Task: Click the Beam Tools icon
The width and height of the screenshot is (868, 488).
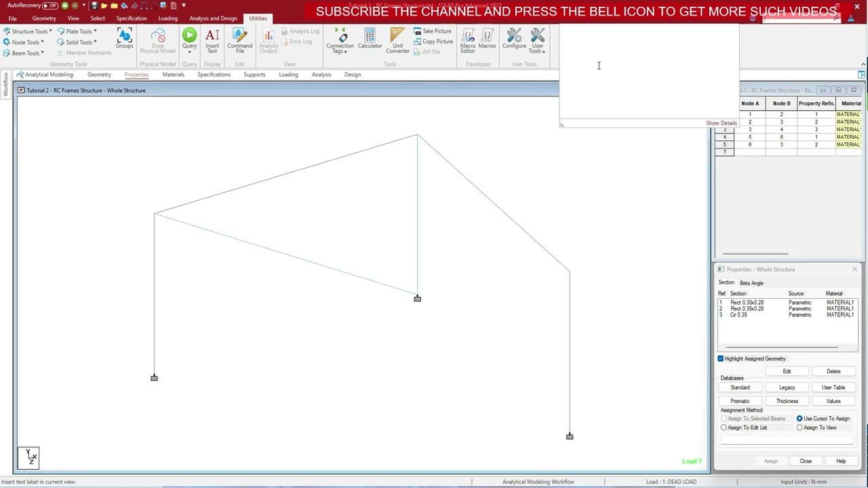Action: click(x=7, y=53)
